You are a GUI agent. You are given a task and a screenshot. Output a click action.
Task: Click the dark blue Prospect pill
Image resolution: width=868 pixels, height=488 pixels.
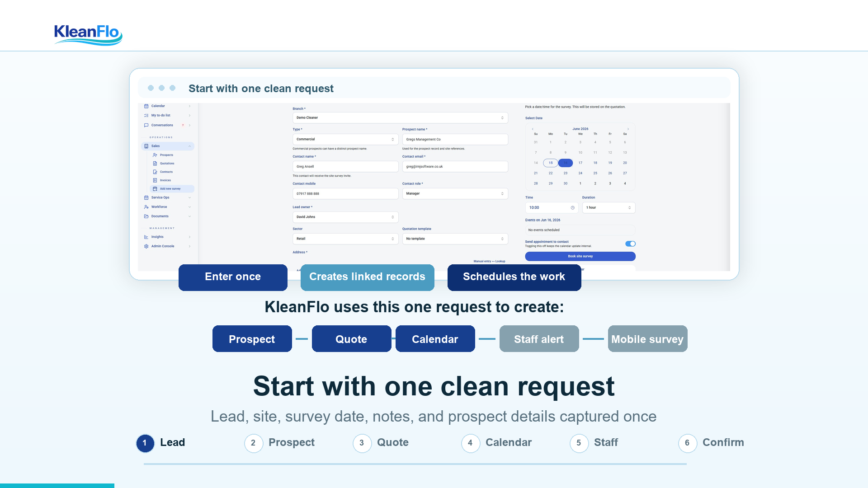[252, 339]
